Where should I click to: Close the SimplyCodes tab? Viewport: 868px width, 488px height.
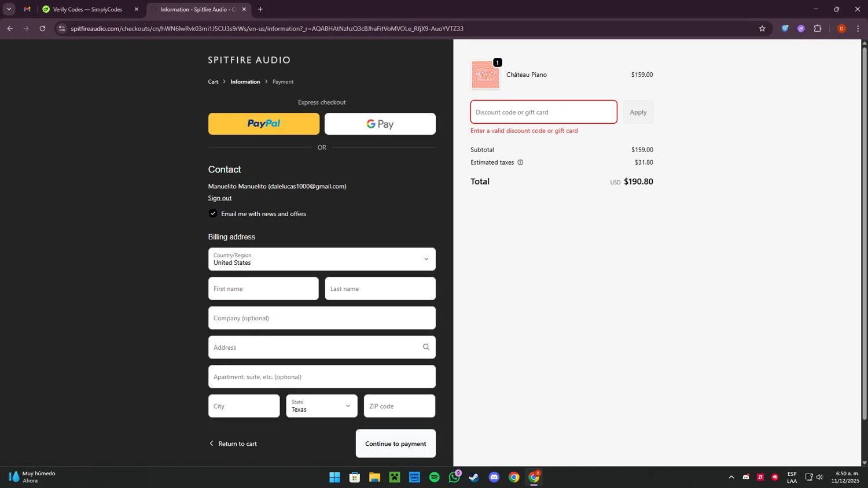point(137,9)
